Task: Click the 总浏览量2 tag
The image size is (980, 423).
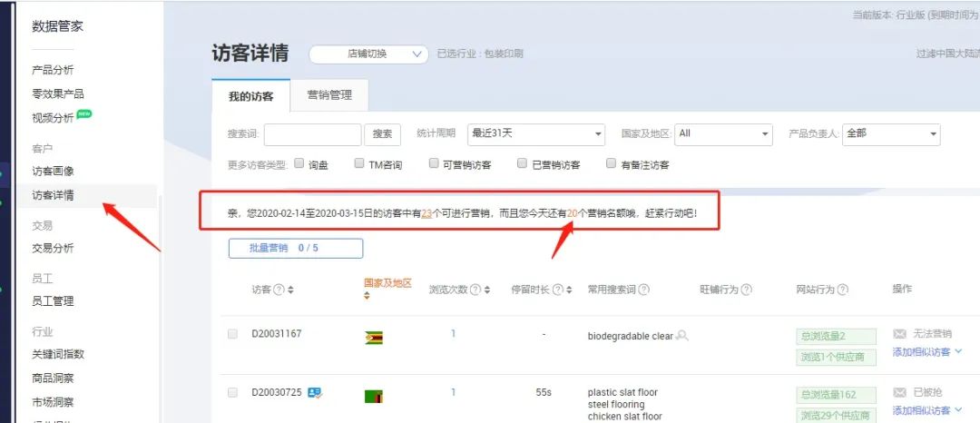Action: coord(836,336)
